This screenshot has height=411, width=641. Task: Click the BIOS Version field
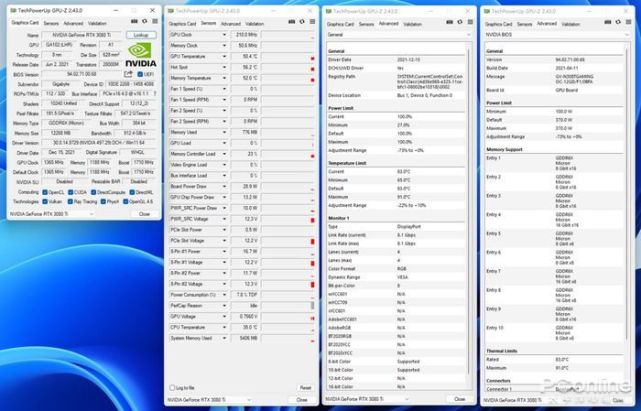point(81,74)
